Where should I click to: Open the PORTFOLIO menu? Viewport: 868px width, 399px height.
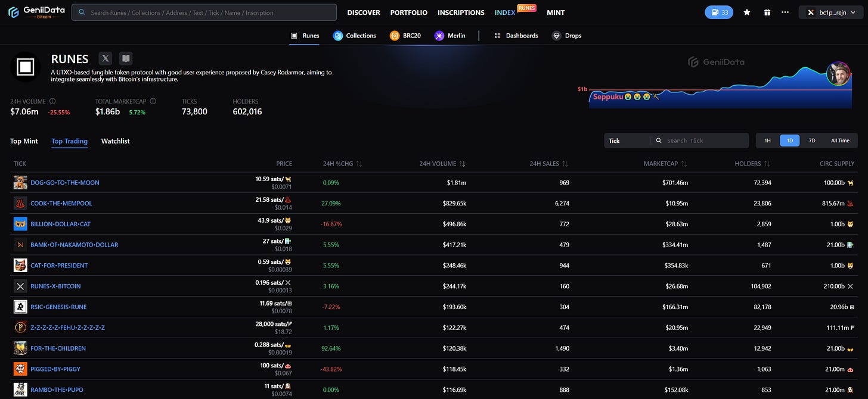409,13
